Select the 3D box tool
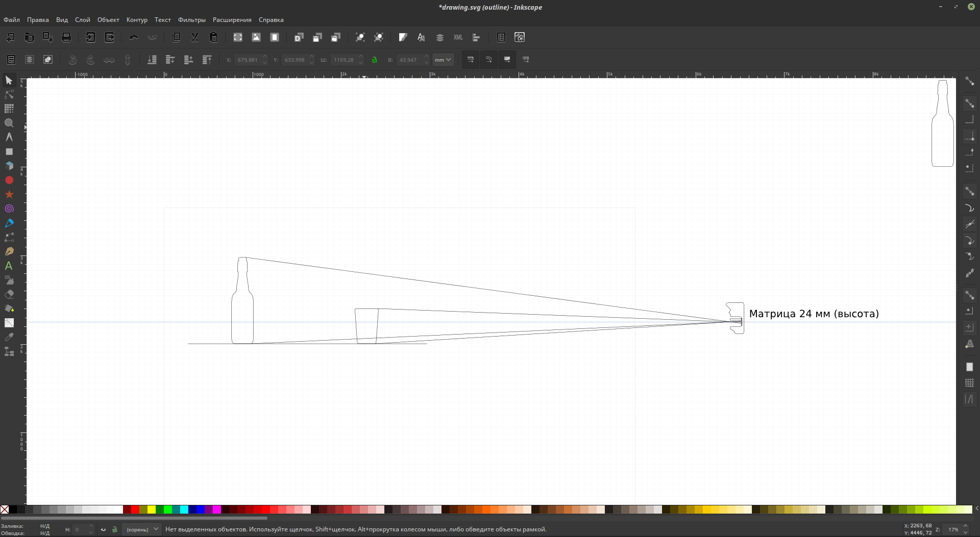This screenshot has width=980, height=537. (9, 166)
